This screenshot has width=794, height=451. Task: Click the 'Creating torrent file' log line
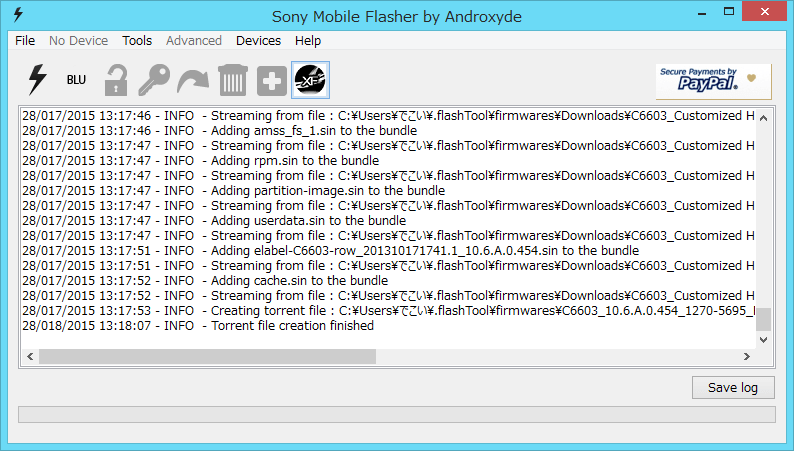coord(388,310)
